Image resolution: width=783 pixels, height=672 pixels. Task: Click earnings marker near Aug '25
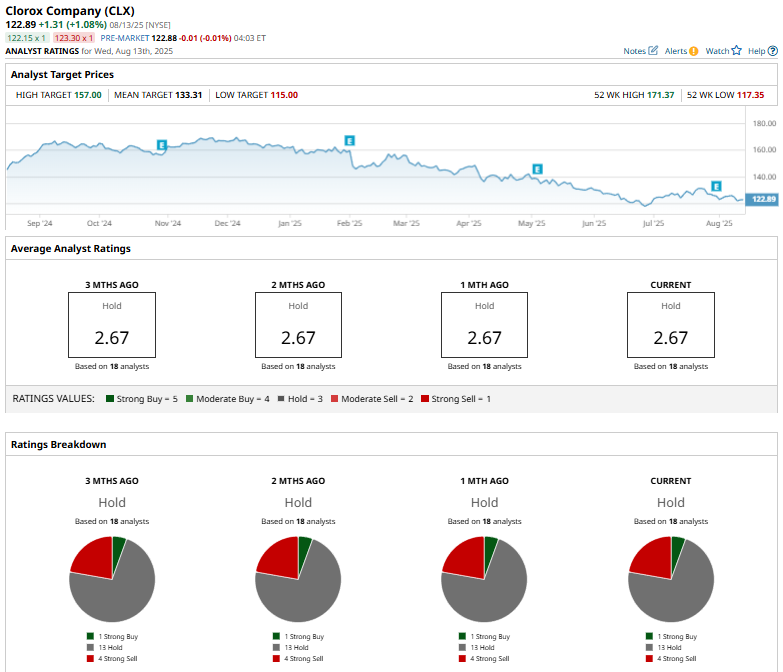716,186
